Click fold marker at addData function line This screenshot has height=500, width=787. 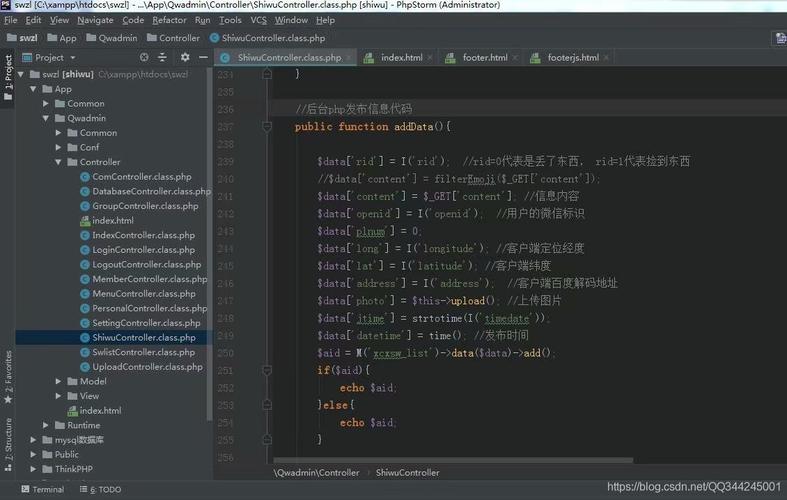point(267,127)
